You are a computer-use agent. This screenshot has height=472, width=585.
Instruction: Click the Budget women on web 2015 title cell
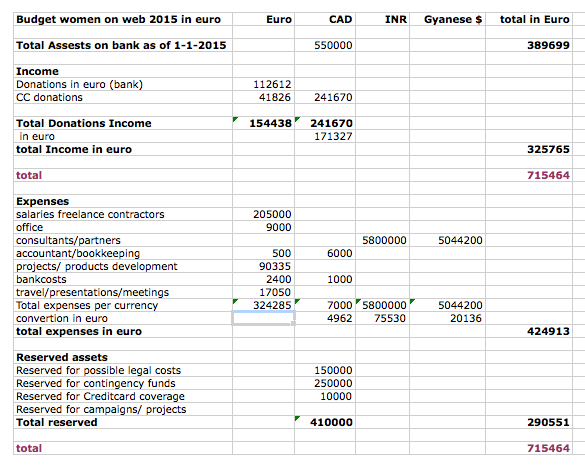[123, 19]
